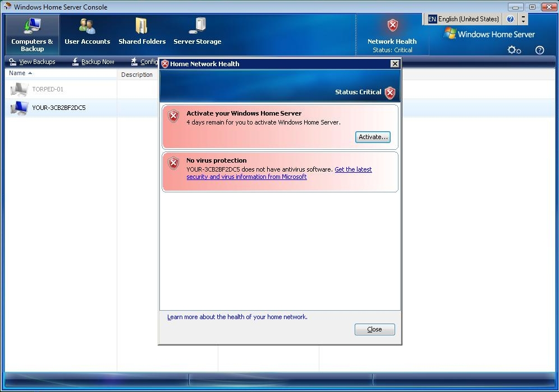Select the TORPED-01 computer row

click(x=81, y=89)
